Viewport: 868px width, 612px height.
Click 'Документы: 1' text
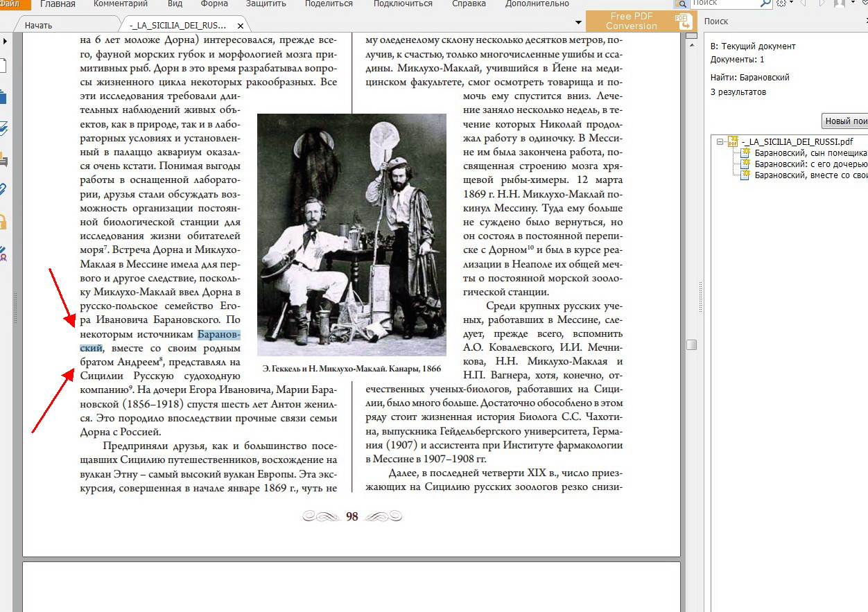point(738,60)
